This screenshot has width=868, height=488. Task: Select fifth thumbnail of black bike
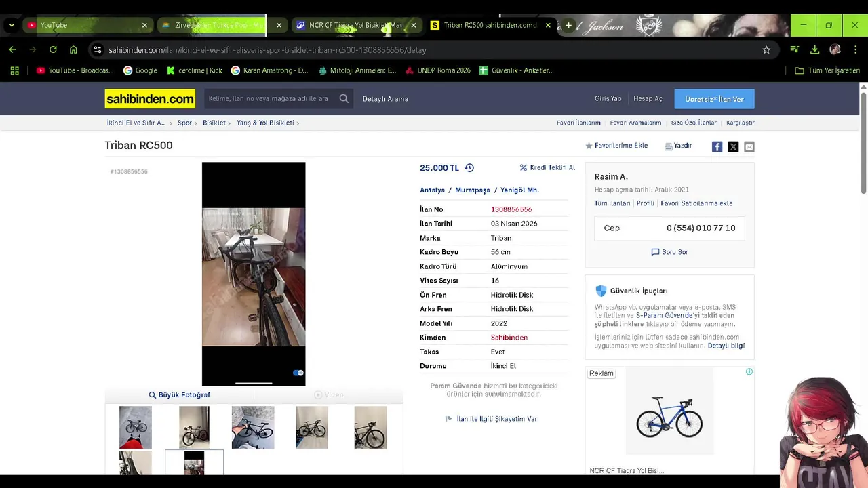coord(370,427)
